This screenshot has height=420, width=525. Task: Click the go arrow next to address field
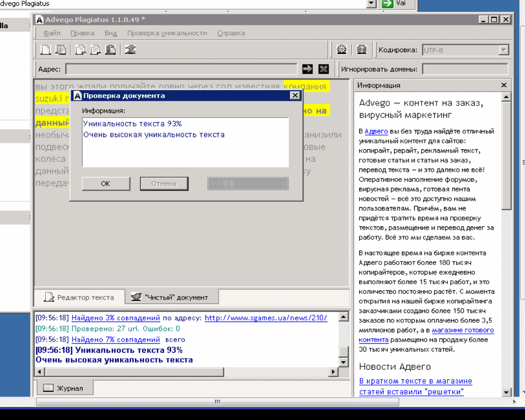(x=307, y=69)
